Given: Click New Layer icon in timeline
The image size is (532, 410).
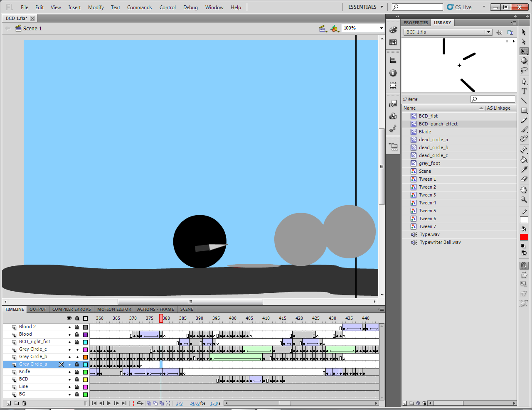Looking at the screenshot, I should pyautogui.click(x=8, y=403).
